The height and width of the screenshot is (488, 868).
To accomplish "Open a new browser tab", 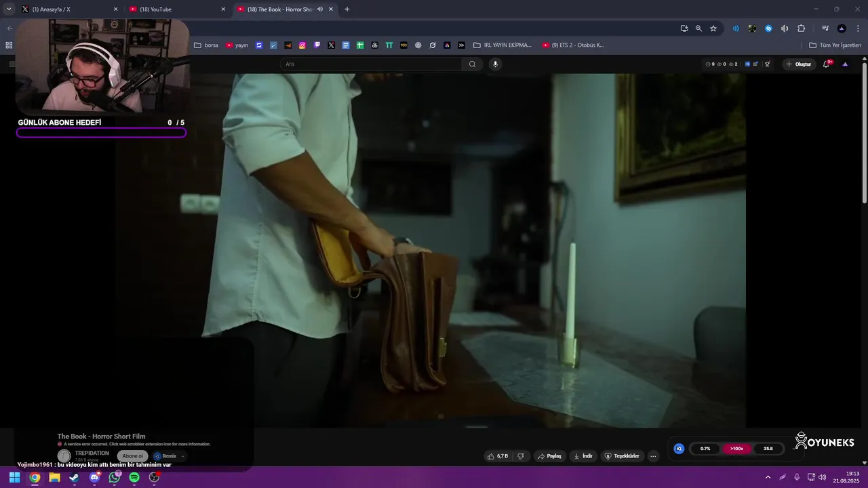I will (347, 9).
